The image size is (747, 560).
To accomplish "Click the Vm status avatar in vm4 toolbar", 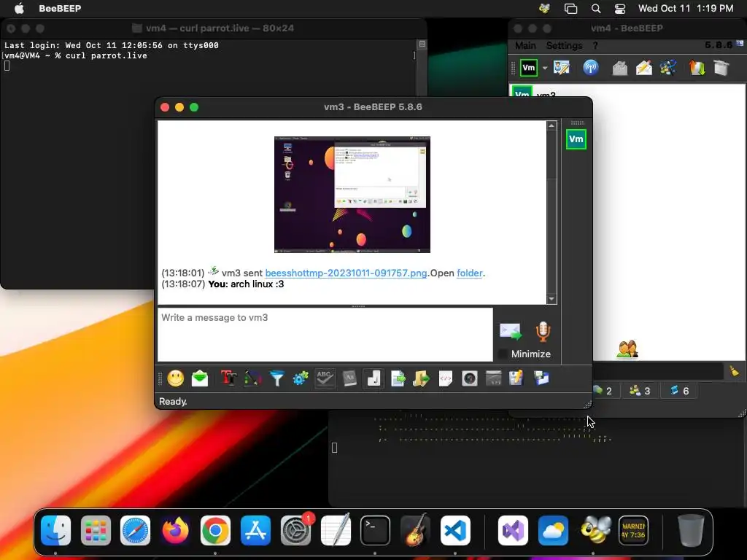I will (529, 68).
